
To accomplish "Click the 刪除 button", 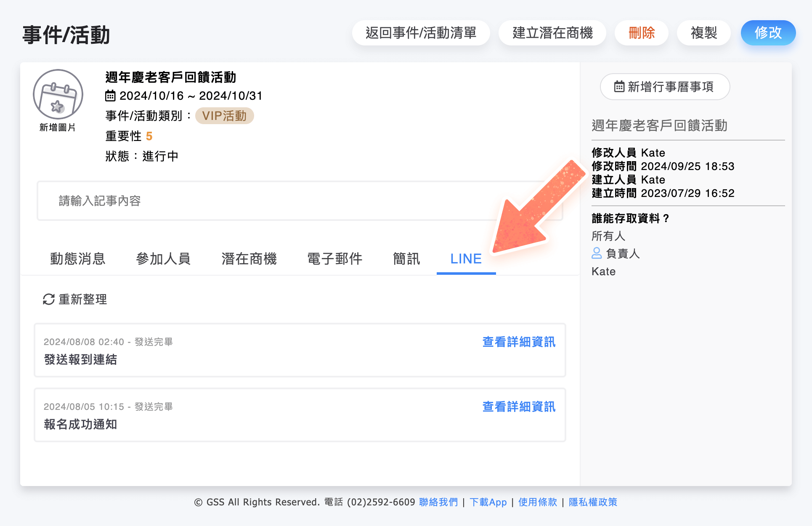I will coord(641,32).
